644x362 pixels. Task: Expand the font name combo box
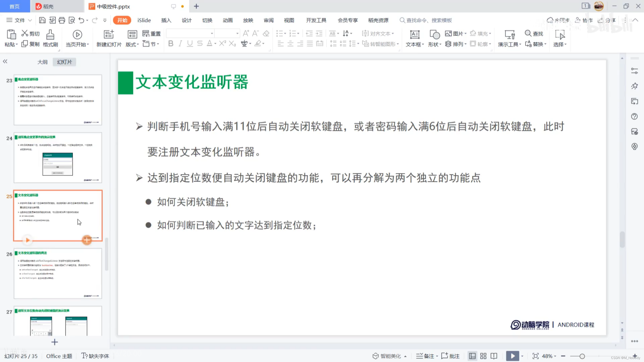[212, 33]
